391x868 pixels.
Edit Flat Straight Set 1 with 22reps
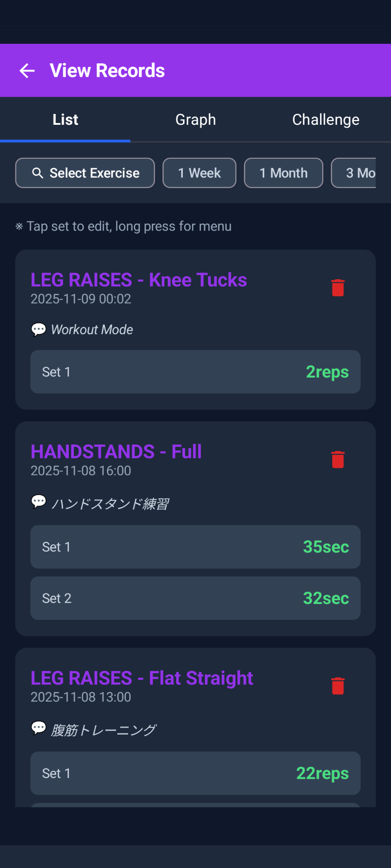point(195,774)
